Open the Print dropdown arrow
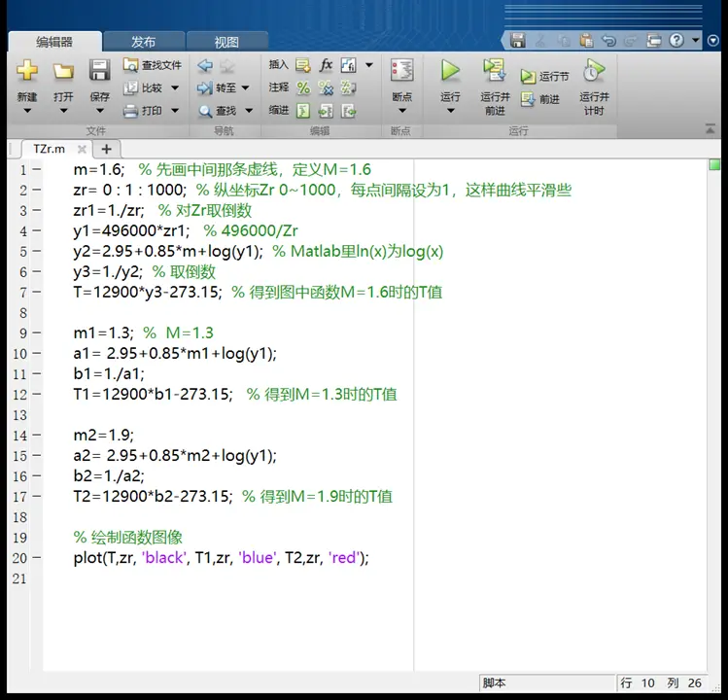Screen dimensions: 728x700 [175, 111]
